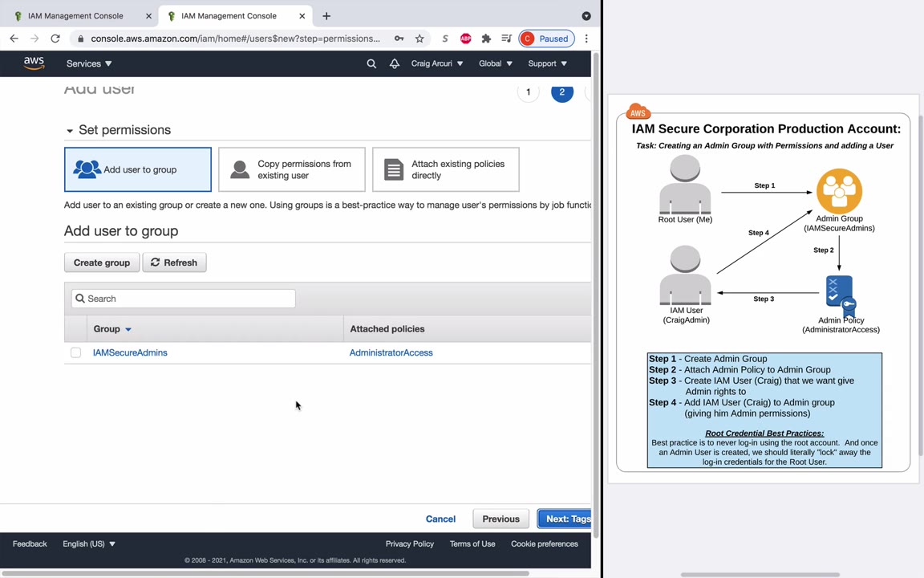Click the Root User figure in diagram
Image resolution: width=924 pixels, height=578 pixels.
(685, 184)
